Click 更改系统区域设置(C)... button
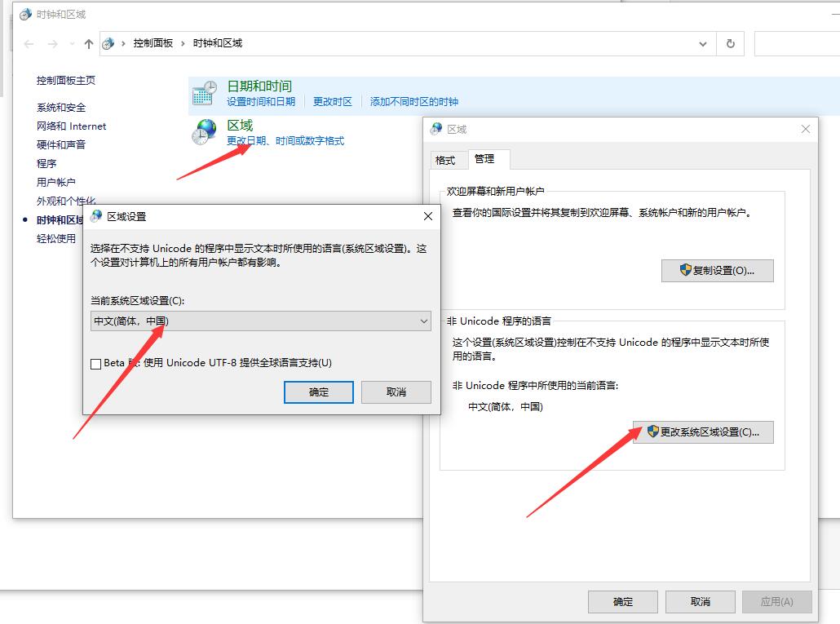This screenshot has height=624, width=840. (x=703, y=431)
